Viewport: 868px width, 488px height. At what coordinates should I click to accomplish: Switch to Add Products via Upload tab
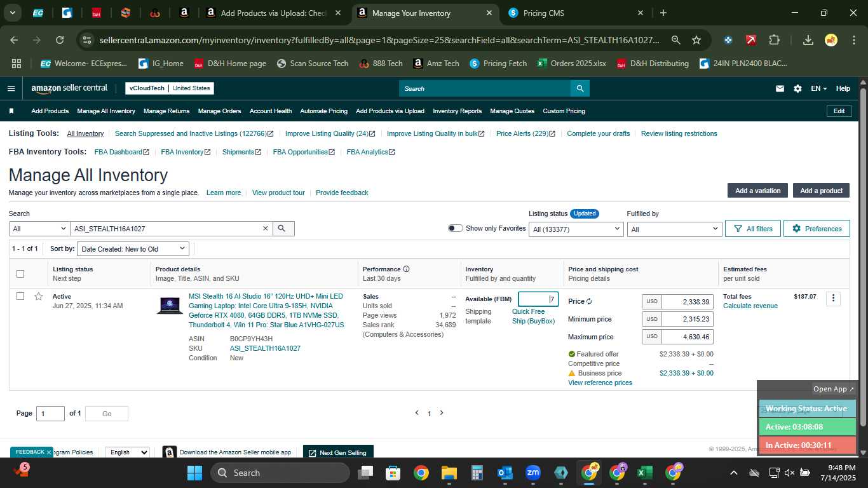pos(273,13)
